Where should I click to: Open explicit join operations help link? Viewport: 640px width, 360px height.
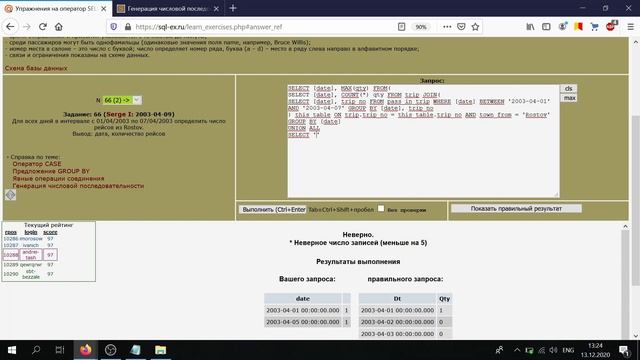[x=58, y=178]
